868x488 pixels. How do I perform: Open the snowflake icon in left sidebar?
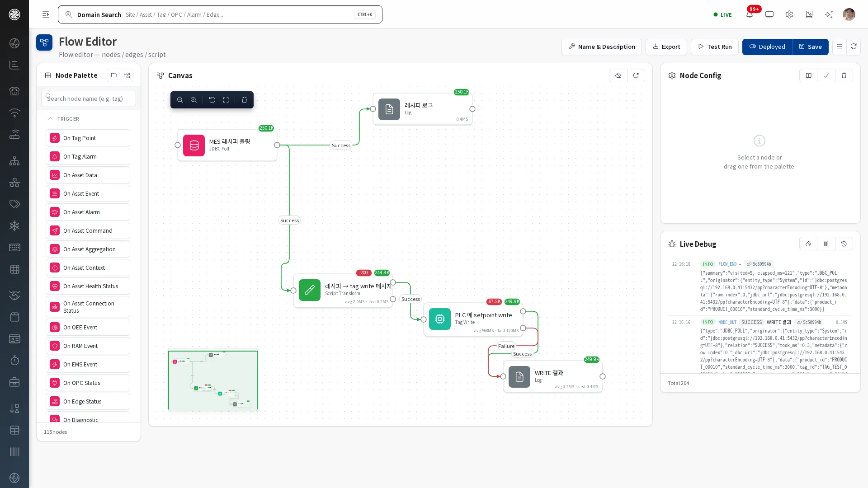14,225
